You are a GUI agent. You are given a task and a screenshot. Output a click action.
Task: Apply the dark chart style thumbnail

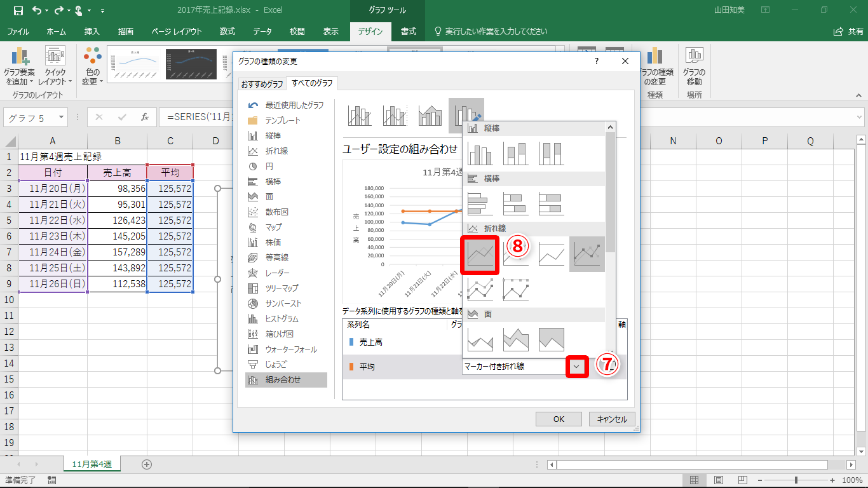click(191, 64)
